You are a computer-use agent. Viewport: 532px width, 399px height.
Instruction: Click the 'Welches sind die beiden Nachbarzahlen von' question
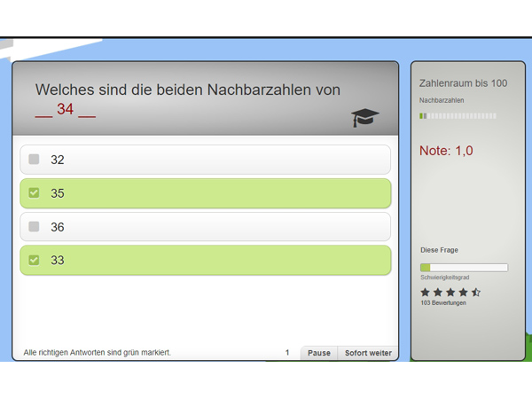[x=188, y=90]
